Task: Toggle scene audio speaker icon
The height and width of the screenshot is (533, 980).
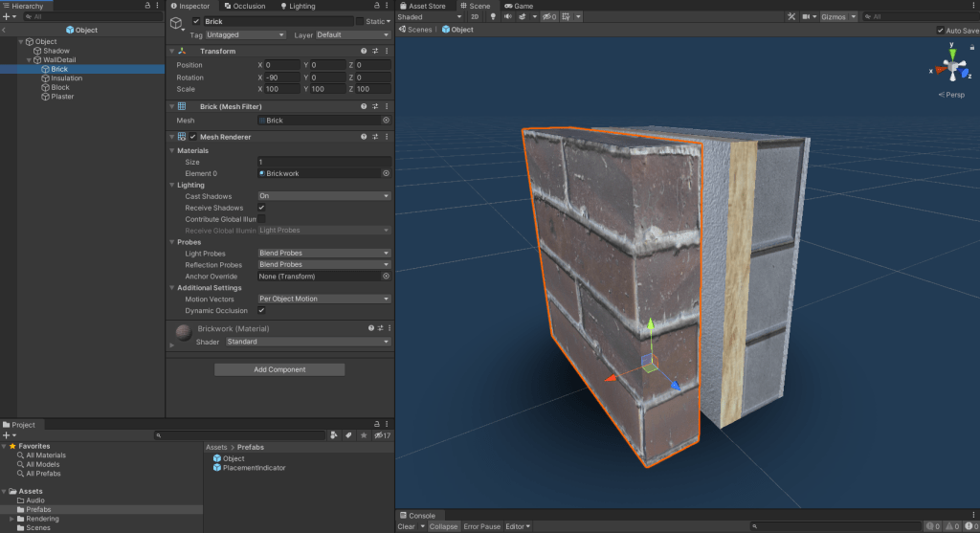Action: pos(507,17)
